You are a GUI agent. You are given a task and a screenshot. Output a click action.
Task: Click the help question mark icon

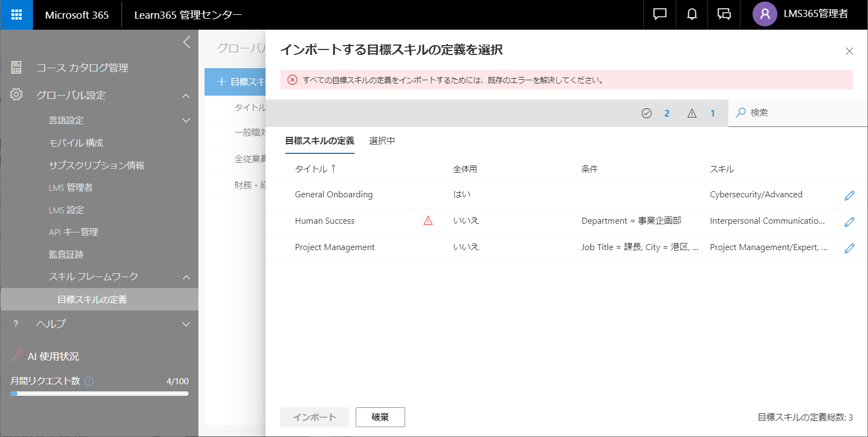(16, 324)
